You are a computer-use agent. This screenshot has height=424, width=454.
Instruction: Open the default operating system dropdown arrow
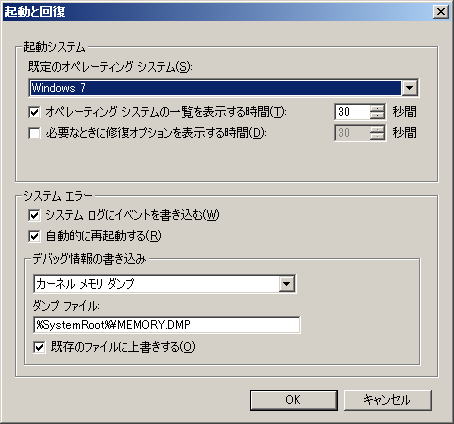coord(410,88)
